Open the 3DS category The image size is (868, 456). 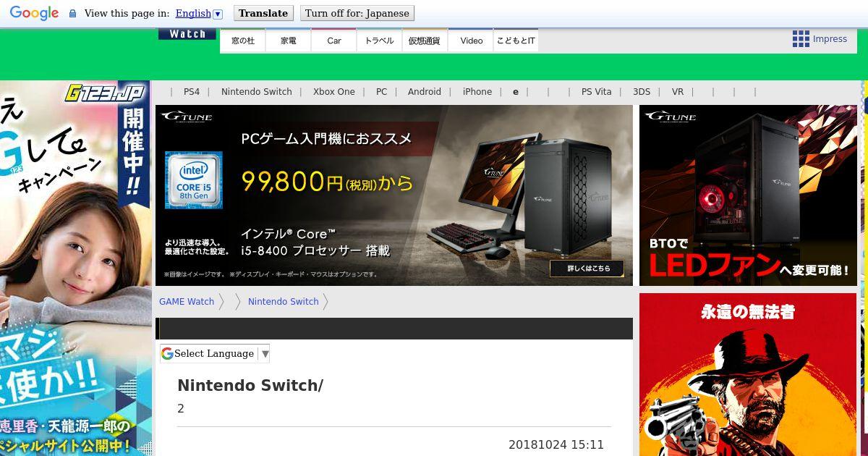pyautogui.click(x=642, y=92)
